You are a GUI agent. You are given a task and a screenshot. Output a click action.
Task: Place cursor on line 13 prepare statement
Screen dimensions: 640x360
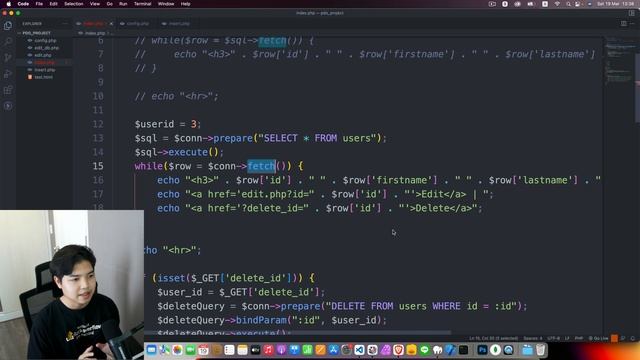point(260,138)
